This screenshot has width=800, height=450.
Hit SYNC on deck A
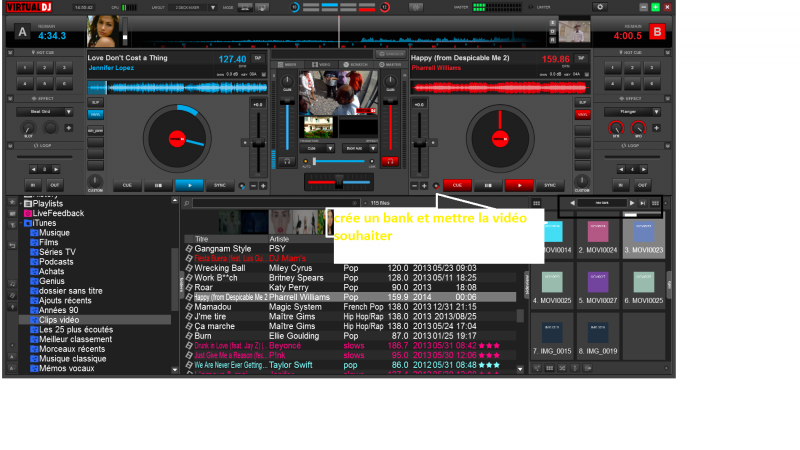click(x=220, y=185)
